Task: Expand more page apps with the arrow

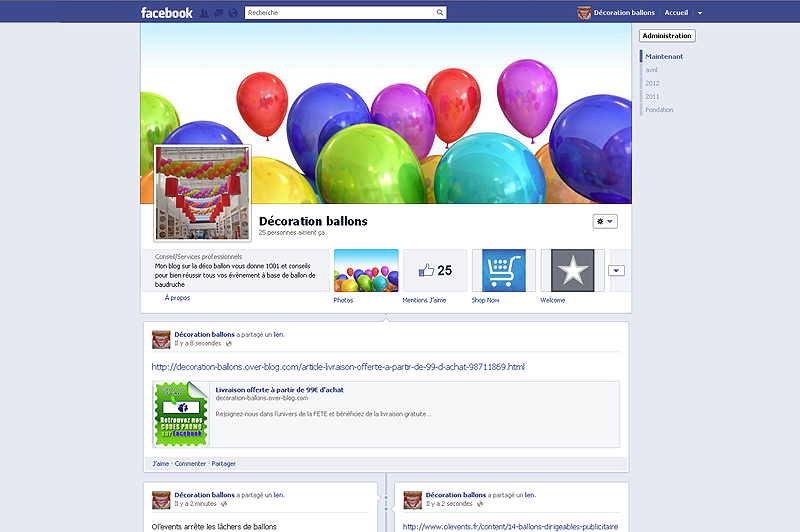Action: coord(616,271)
